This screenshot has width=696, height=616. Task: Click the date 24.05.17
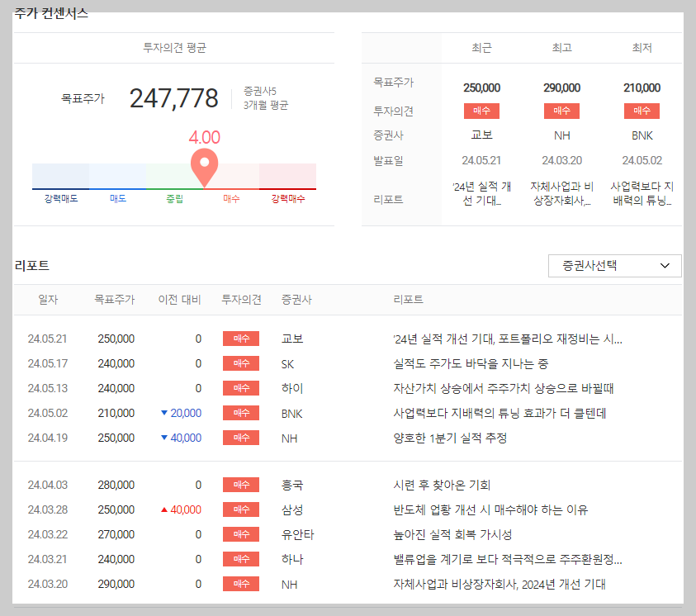click(x=48, y=363)
